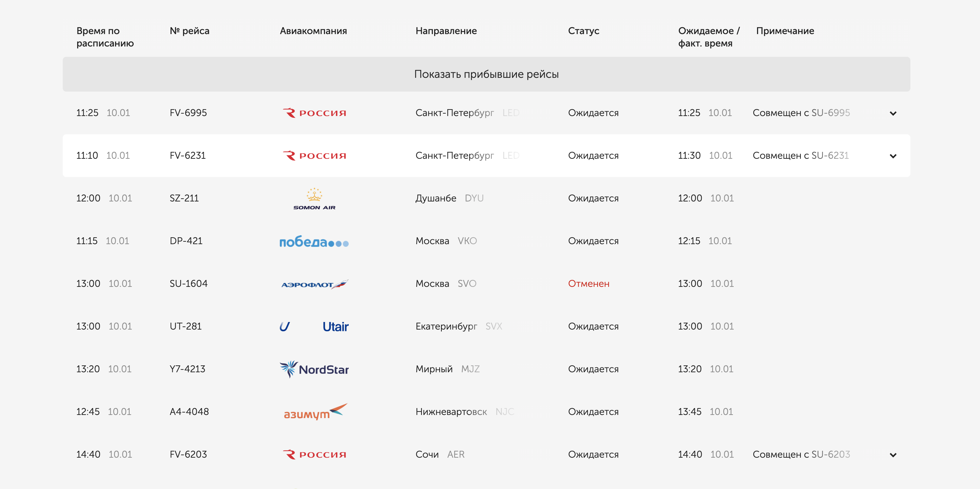
Task: Show arrived flights using Показать прибывшие рейсы
Action: click(486, 74)
